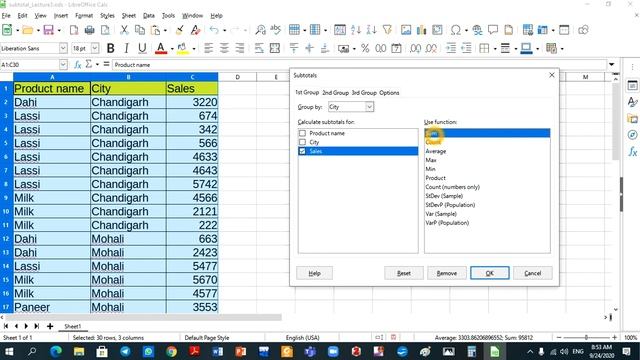The height and width of the screenshot is (360, 640).
Task: Add a new sheet with plus button
Action: tap(50, 326)
